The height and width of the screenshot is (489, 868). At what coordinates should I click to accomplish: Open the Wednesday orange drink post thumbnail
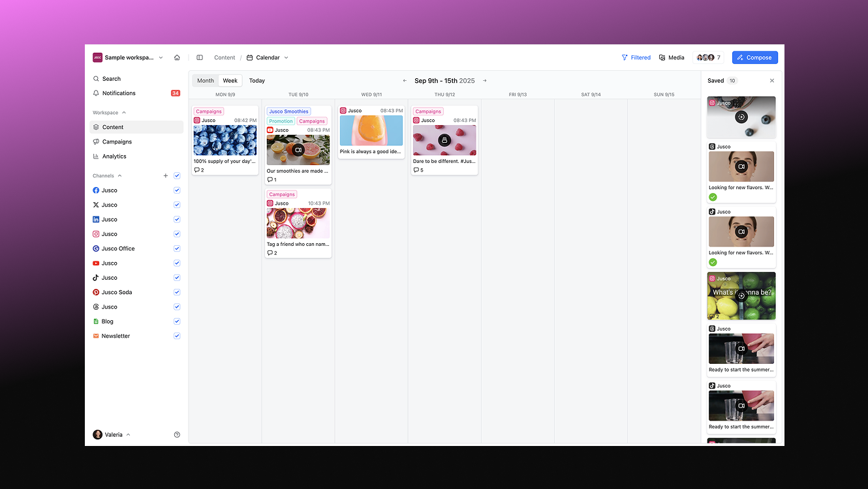(371, 130)
